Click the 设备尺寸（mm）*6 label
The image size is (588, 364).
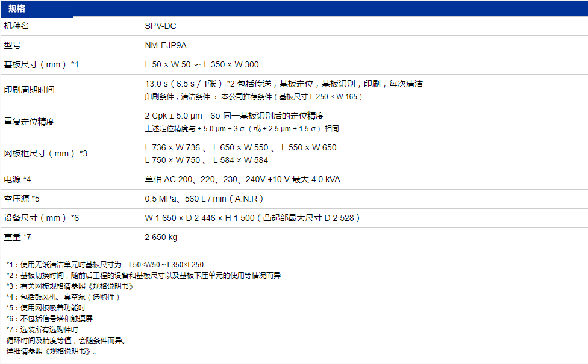(x=41, y=218)
